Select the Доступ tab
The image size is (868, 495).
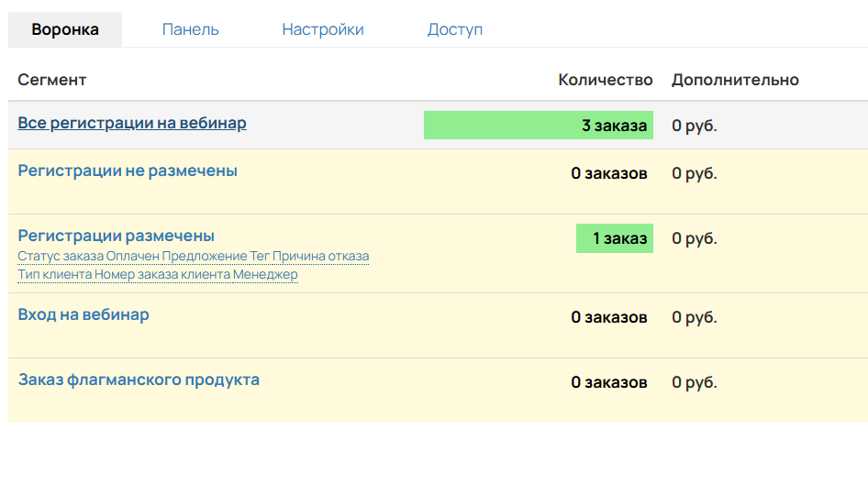(454, 29)
